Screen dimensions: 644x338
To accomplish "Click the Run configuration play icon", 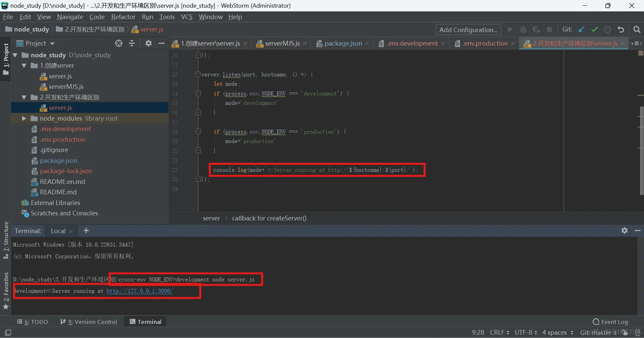I will [x=511, y=29].
